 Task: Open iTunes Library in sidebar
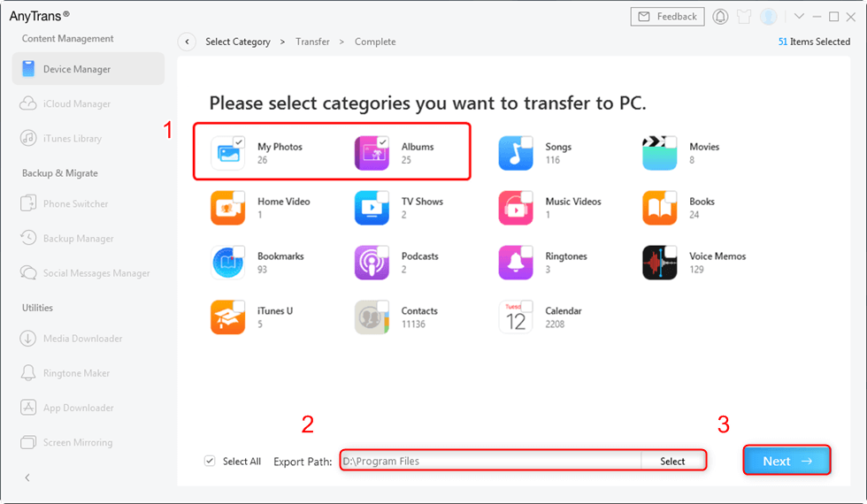point(88,139)
